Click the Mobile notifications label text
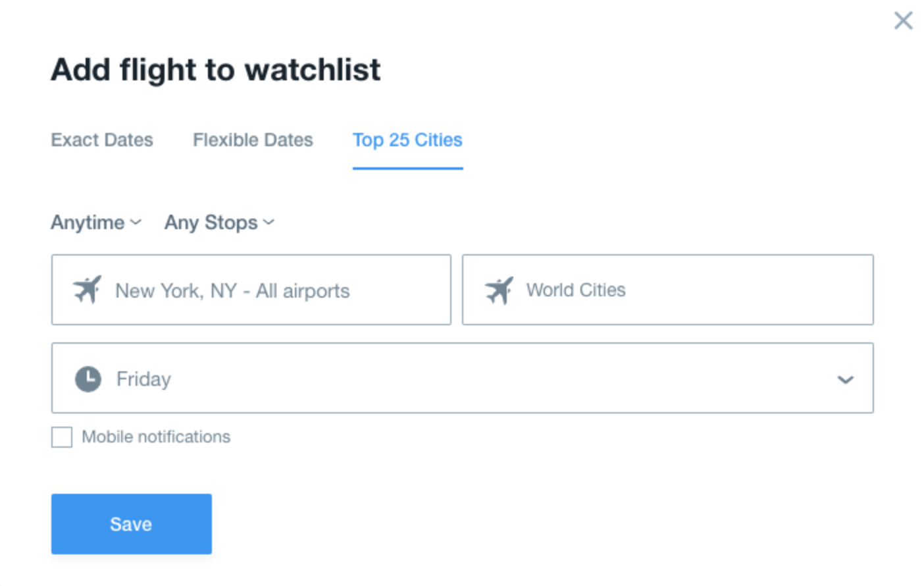The width and height of the screenshot is (924, 586). tap(156, 437)
